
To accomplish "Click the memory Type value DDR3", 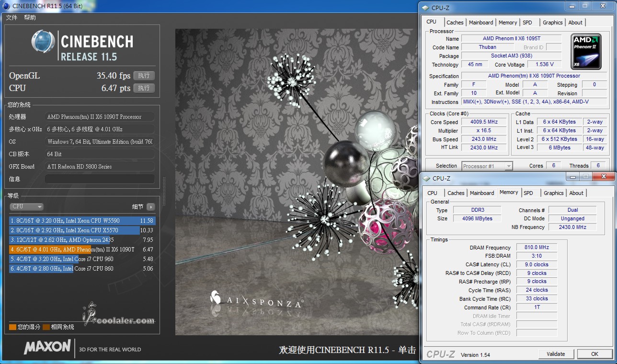I will click(x=477, y=210).
